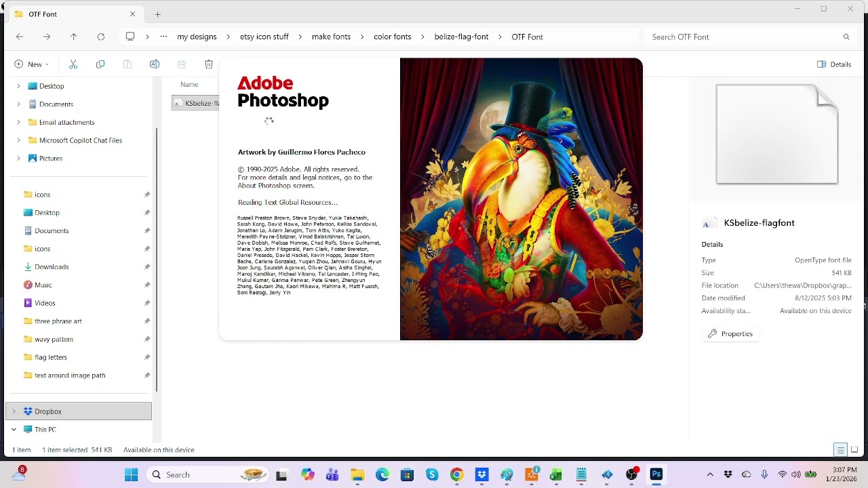Click the Cut scissors icon in Explorer toolbar

(x=73, y=64)
